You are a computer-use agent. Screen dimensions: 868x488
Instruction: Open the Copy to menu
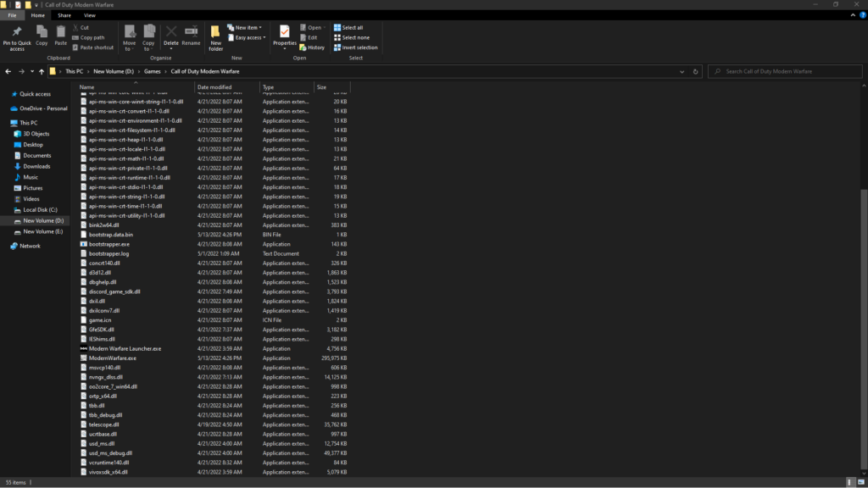tap(148, 37)
